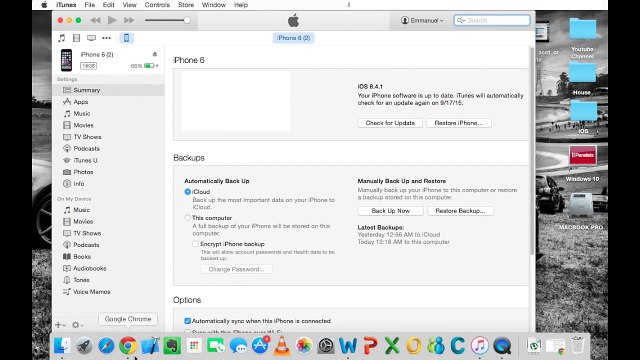This screenshot has height=360, width=640.
Task: Select Info in sidebar
Action: (x=79, y=184)
